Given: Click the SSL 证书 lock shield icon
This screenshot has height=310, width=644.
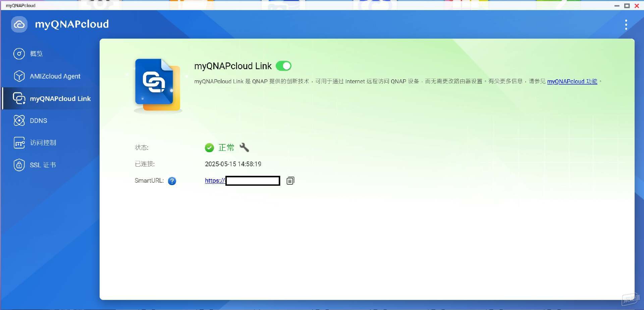Looking at the screenshot, I should [19, 165].
